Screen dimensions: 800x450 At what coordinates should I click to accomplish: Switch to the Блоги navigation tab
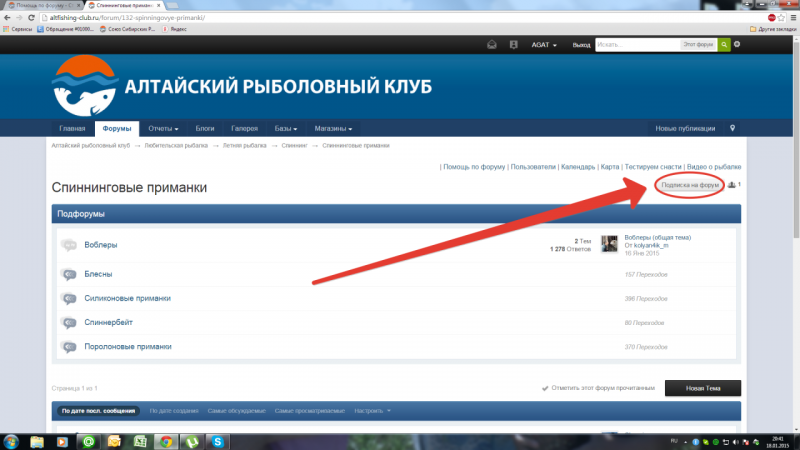pos(205,129)
